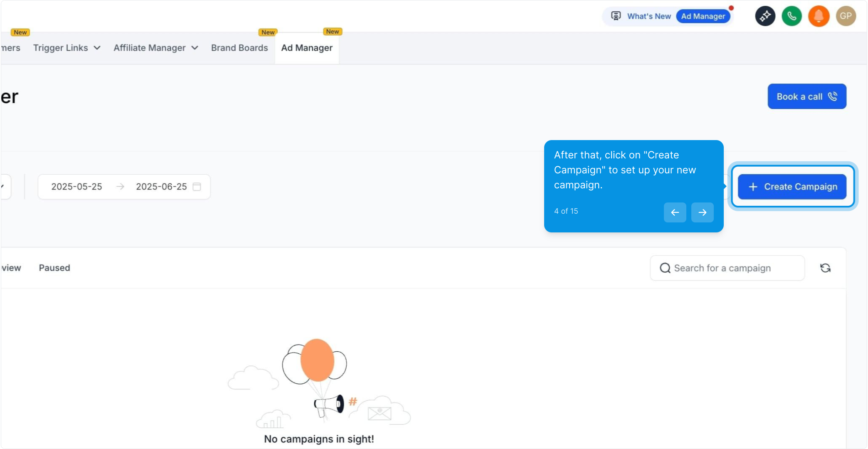Open the What's New link
868x449 pixels.
[649, 16]
